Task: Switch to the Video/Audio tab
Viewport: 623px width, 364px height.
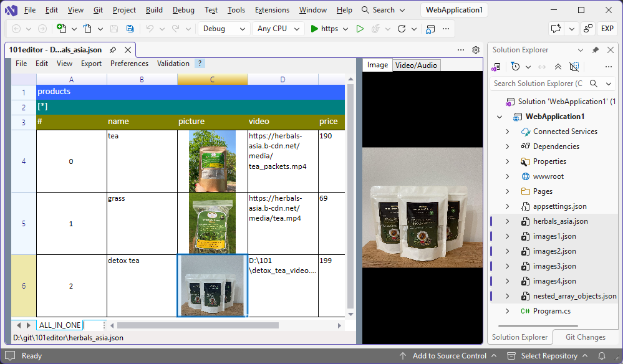Action: 416,65
